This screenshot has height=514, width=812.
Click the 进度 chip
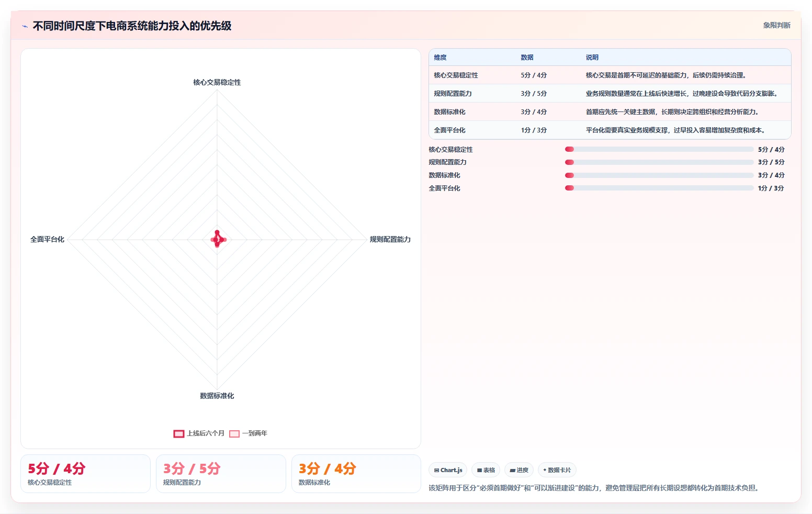coord(519,470)
